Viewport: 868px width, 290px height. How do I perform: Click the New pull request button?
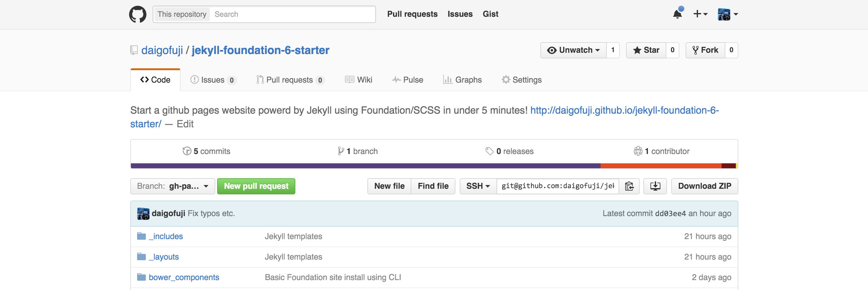tap(256, 186)
